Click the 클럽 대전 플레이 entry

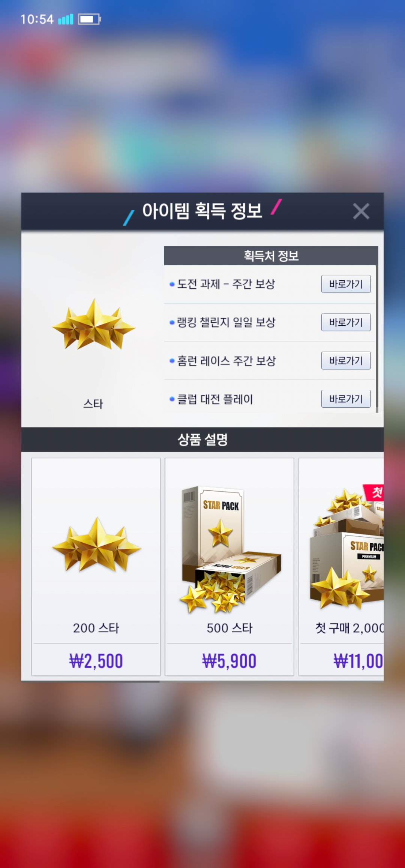[215, 399]
